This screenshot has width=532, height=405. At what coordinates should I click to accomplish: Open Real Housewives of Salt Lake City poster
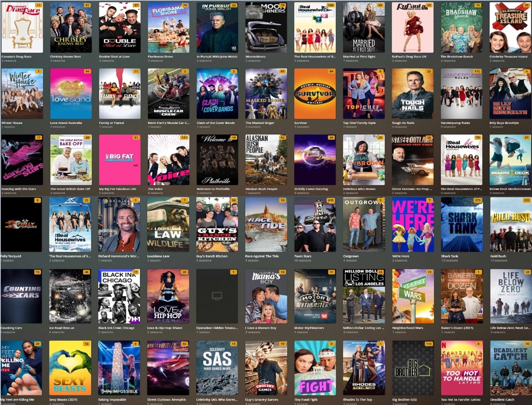click(70, 224)
